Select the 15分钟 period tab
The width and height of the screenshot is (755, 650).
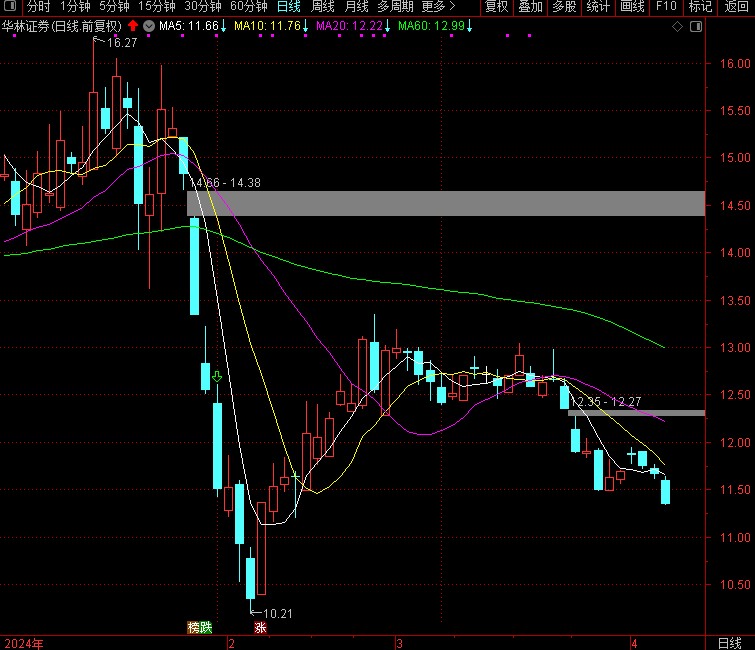pos(157,6)
